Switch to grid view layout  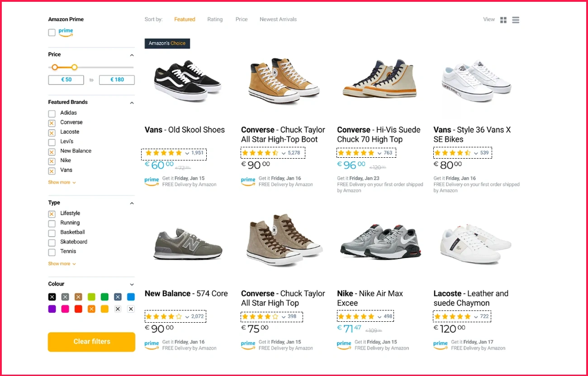coord(503,20)
